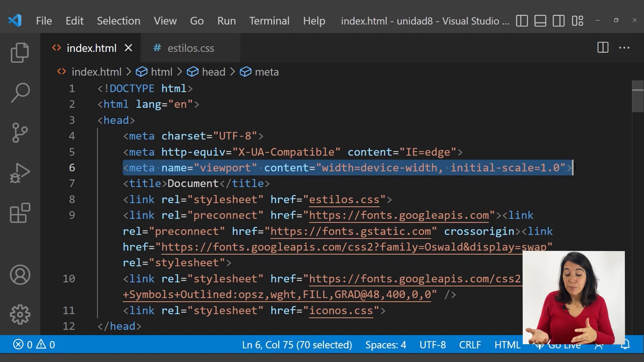Image resolution: width=644 pixels, height=362 pixels.
Task: Open Run and Debug view
Action: pyautogui.click(x=19, y=173)
